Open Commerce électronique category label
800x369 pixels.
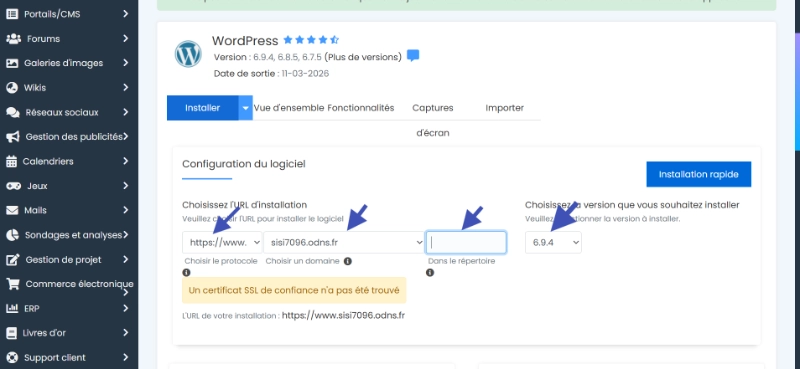(x=80, y=284)
